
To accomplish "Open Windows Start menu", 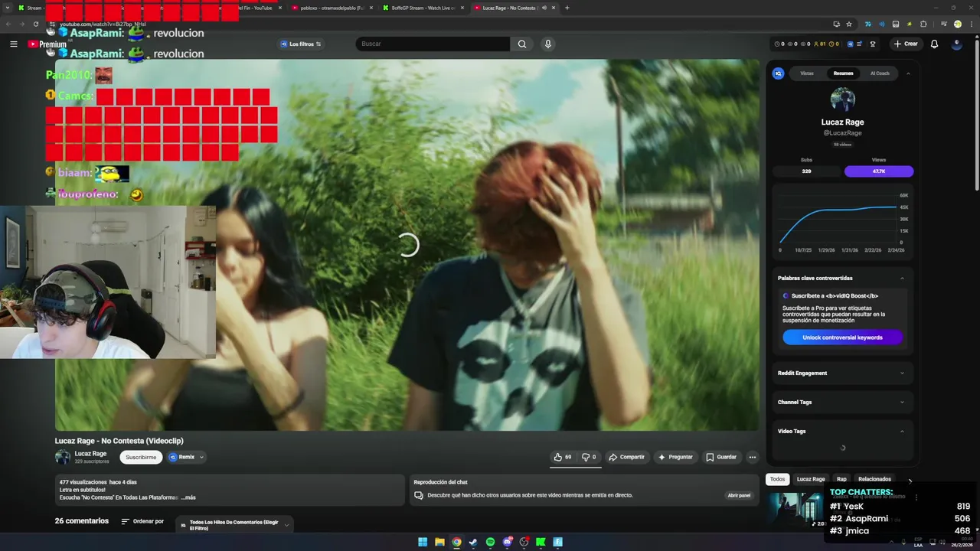I will click(x=423, y=542).
